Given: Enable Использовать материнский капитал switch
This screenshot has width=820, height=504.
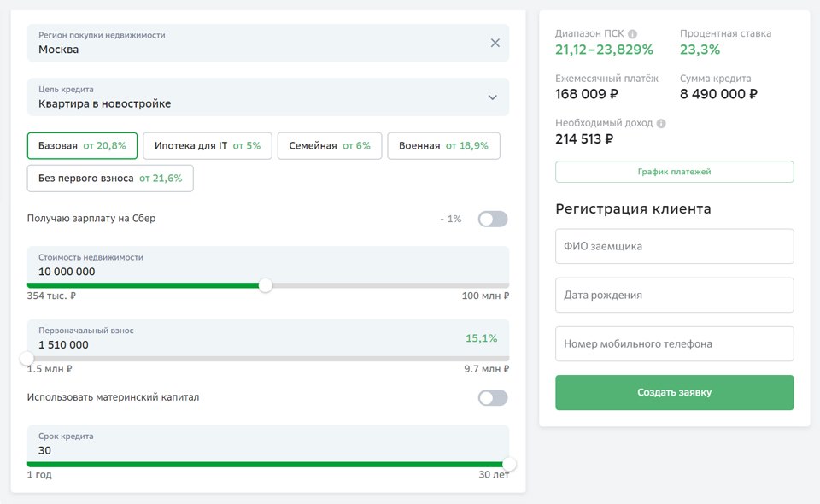Looking at the screenshot, I should pyautogui.click(x=493, y=398).
